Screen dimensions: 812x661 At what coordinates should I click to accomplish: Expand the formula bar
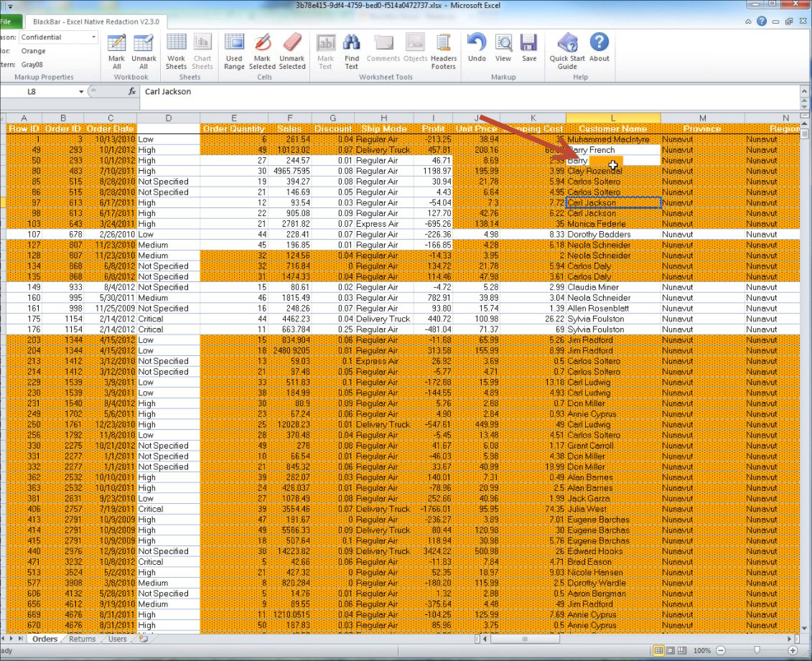pyautogui.click(x=804, y=92)
